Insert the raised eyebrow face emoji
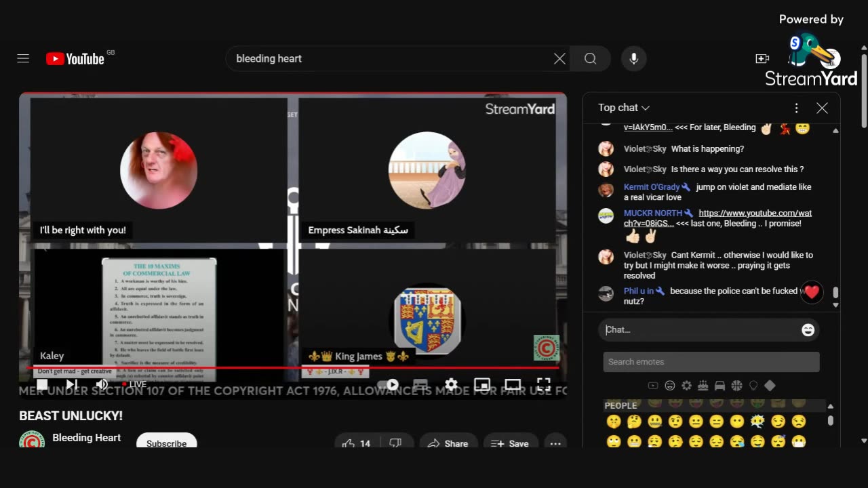The height and width of the screenshot is (488, 868). click(675, 422)
